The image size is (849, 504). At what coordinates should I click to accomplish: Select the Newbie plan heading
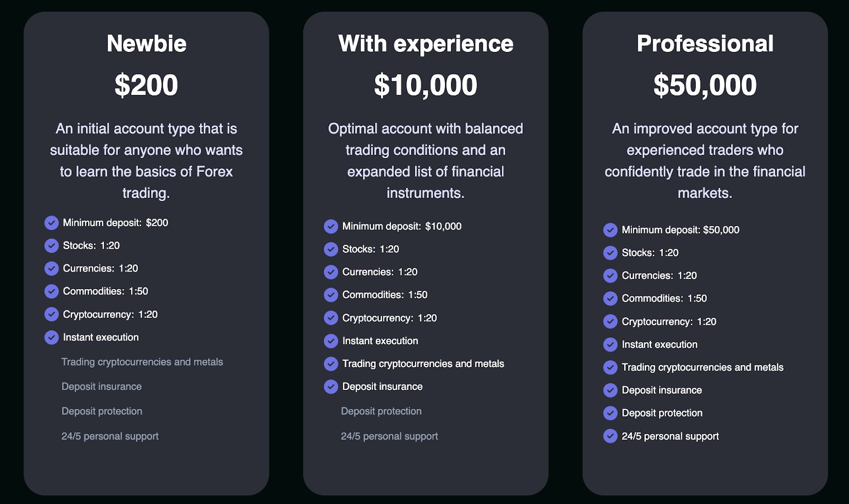(146, 44)
